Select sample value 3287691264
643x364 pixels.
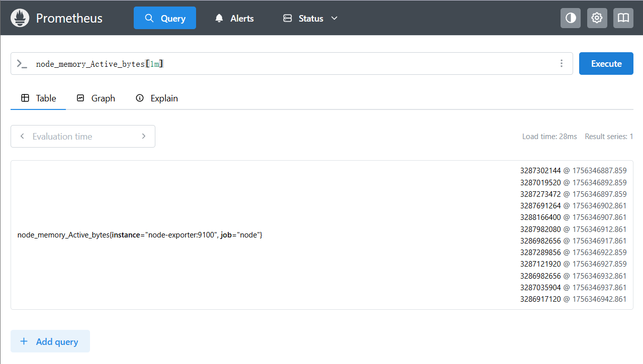540,205
